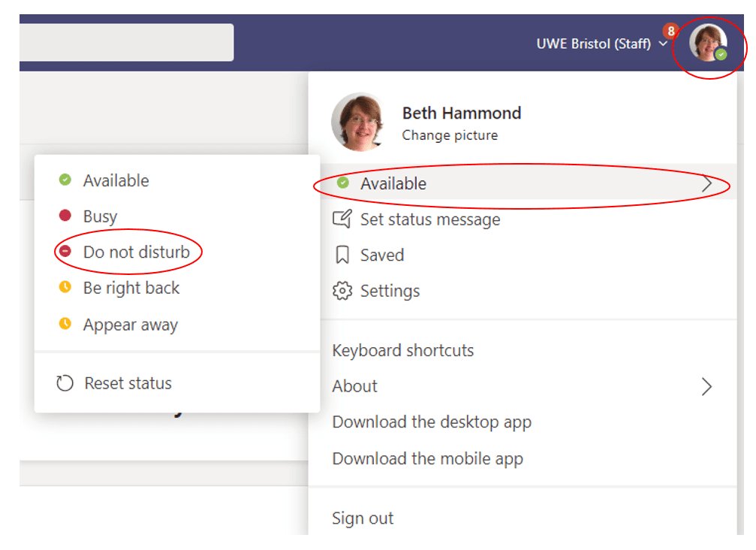Image resolution: width=756 pixels, height=550 pixels.
Task: Click the green Available status dot in submenu
Action: [x=65, y=180]
